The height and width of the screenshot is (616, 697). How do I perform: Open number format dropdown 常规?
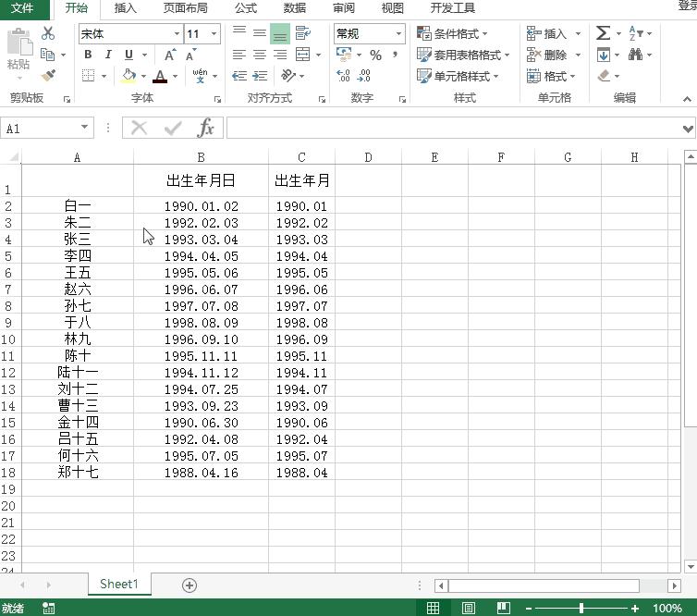(398, 34)
